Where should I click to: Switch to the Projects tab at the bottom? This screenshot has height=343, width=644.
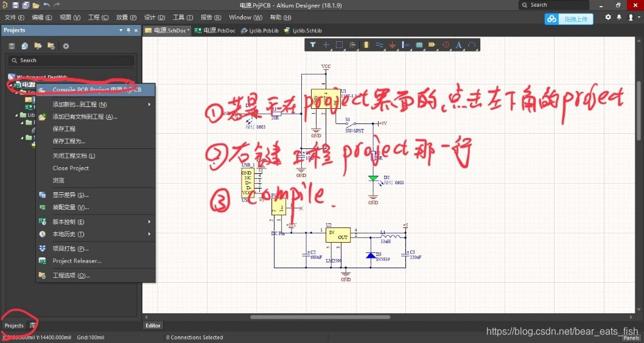point(14,325)
